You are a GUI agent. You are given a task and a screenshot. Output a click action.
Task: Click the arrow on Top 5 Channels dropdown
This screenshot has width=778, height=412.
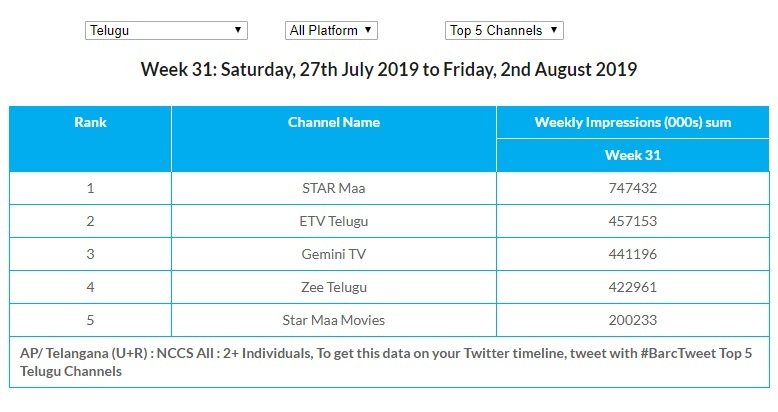coord(554,30)
